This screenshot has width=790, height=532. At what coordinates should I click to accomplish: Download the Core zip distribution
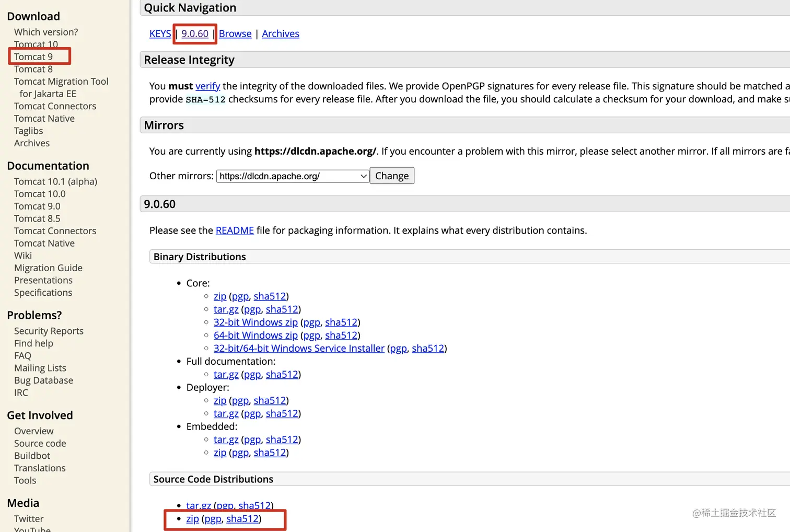(220, 296)
